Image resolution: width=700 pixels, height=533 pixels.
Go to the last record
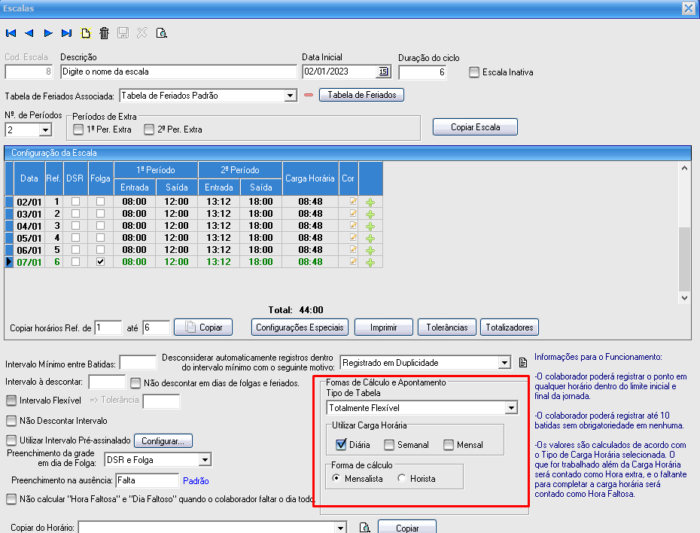66,33
